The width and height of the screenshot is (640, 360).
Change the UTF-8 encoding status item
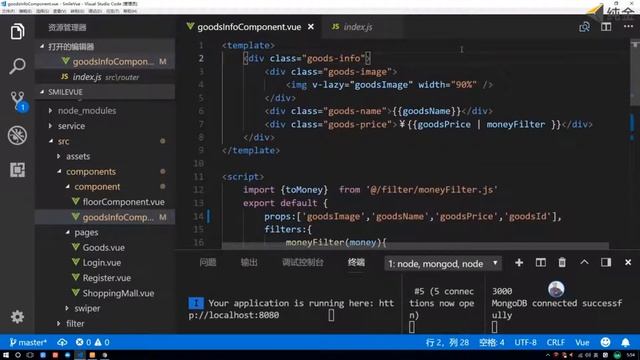pos(525,342)
